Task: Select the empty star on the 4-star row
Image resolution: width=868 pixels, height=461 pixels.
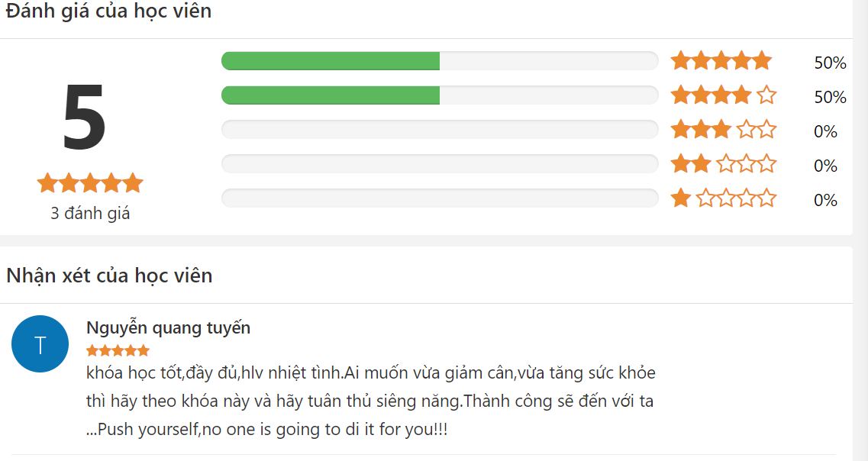Action: pos(766,95)
